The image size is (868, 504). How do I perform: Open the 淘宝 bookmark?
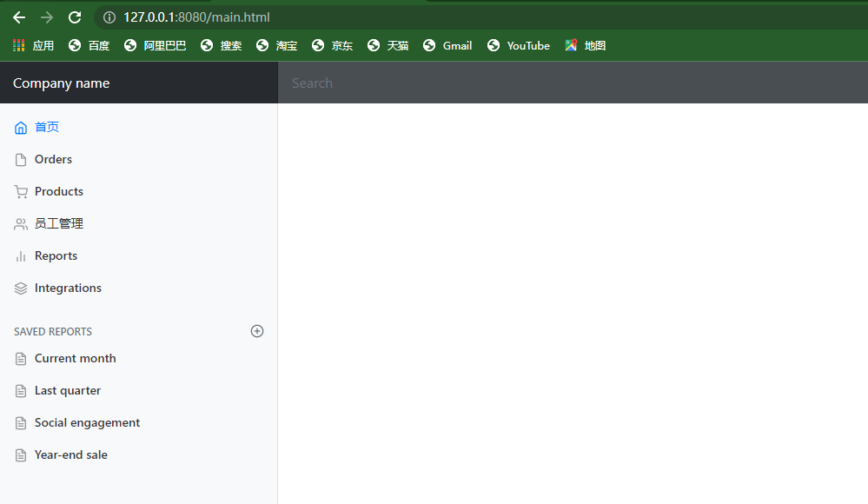tap(276, 45)
